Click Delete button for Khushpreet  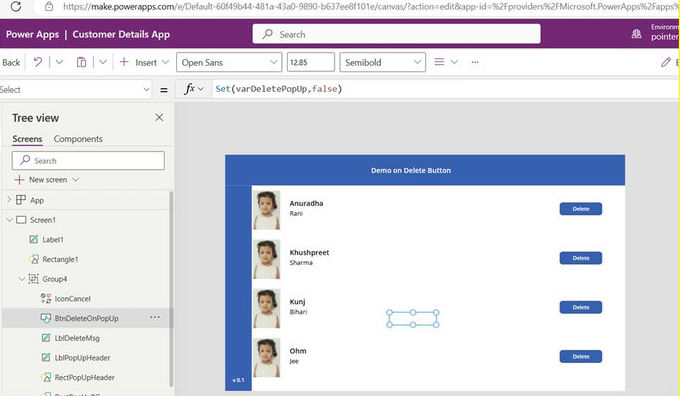tap(581, 258)
